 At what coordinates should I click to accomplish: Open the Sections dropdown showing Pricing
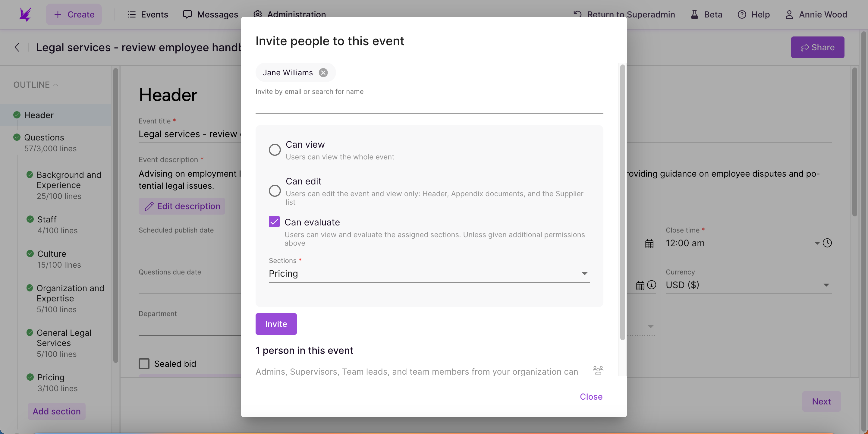429,274
